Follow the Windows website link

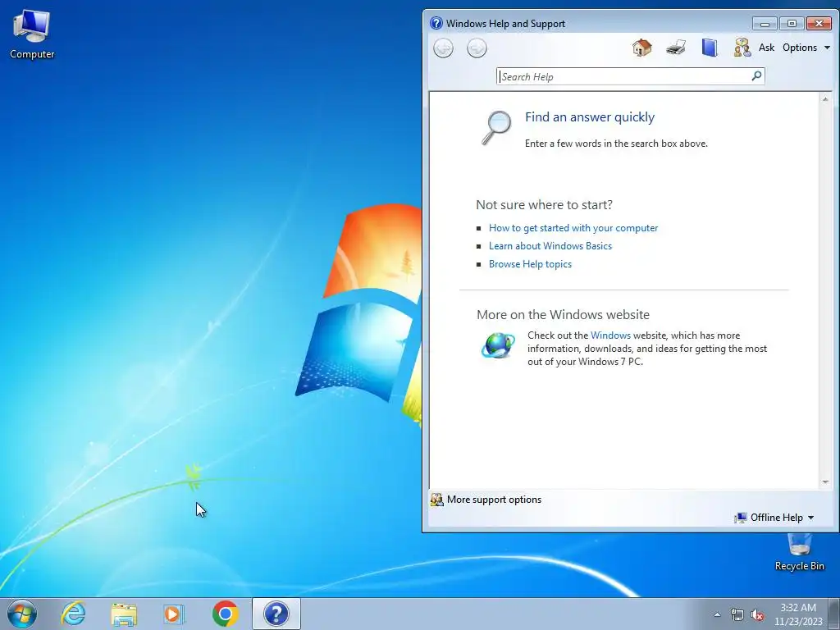click(610, 336)
